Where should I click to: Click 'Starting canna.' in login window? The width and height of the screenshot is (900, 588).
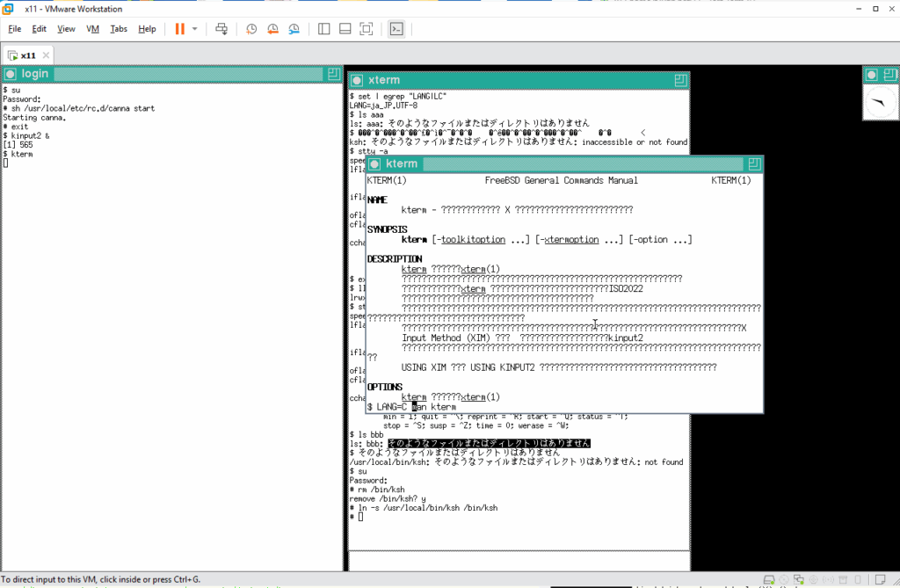[x=34, y=118]
